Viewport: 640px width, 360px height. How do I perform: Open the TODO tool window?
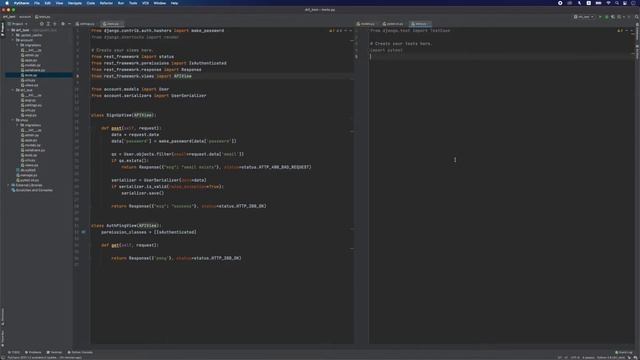[14, 352]
